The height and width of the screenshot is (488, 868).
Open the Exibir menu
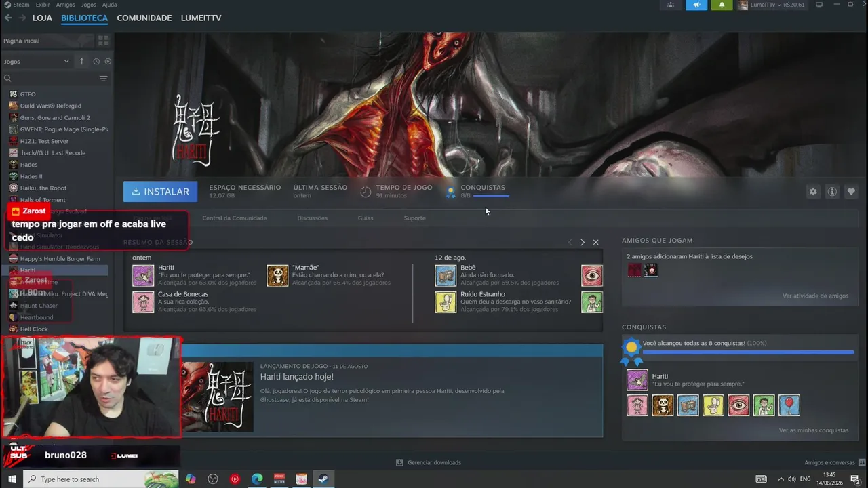pyautogui.click(x=43, y=5)
